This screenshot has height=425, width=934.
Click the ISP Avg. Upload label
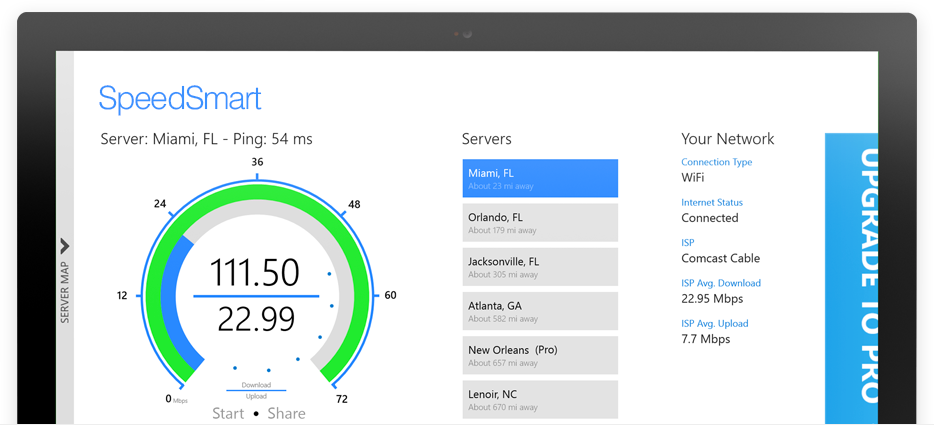click(x=715, y=324)
